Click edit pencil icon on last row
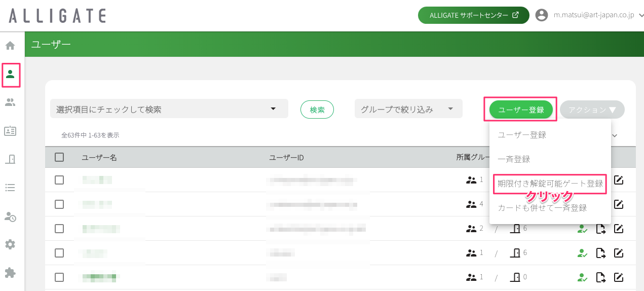 (619, 277)
